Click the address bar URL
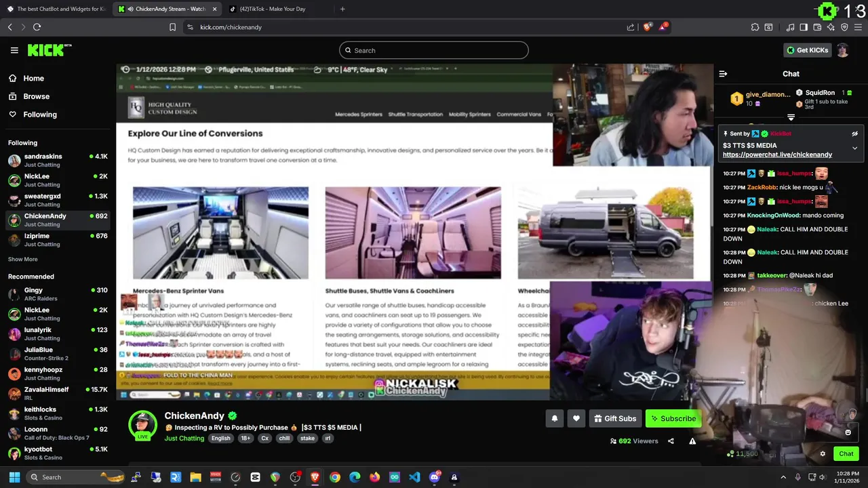868x488 pixels. coord(231,27)
